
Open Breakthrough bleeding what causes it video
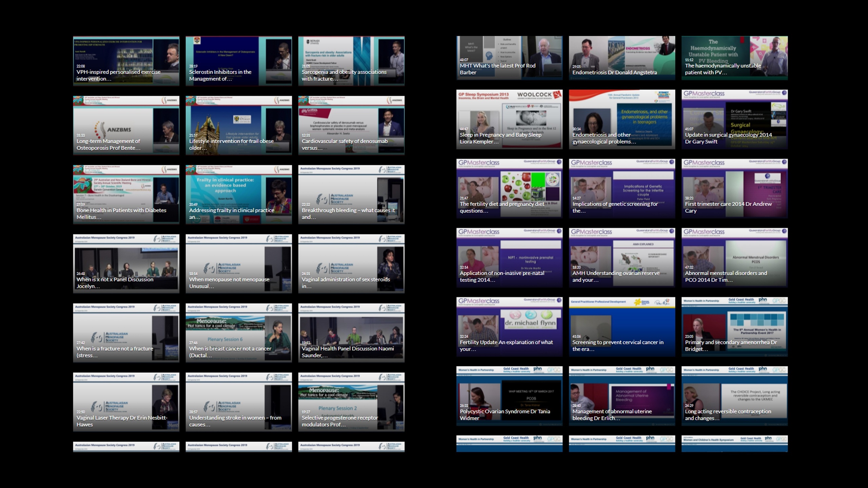(x=351, y=195)
